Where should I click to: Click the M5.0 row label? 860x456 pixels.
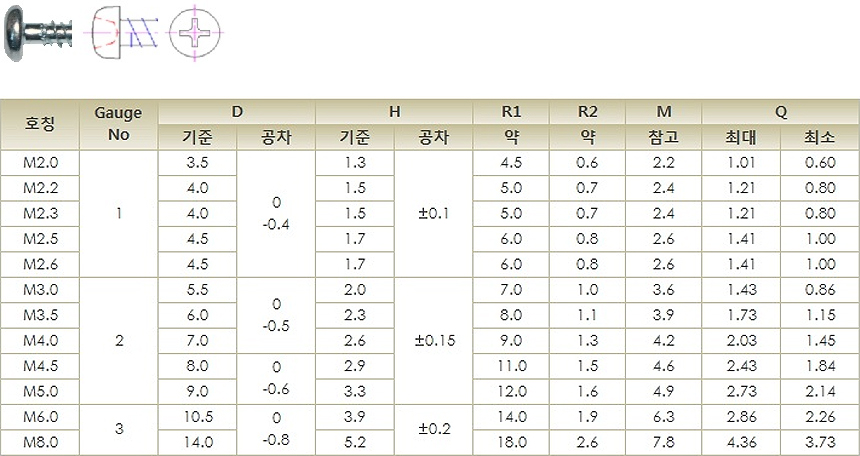click(40, 391)
